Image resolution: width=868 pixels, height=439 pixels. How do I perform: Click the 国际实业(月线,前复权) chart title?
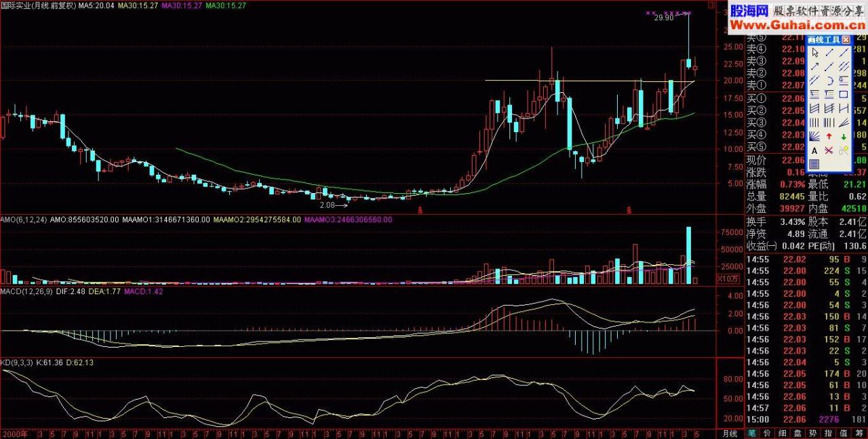point(38,5)
